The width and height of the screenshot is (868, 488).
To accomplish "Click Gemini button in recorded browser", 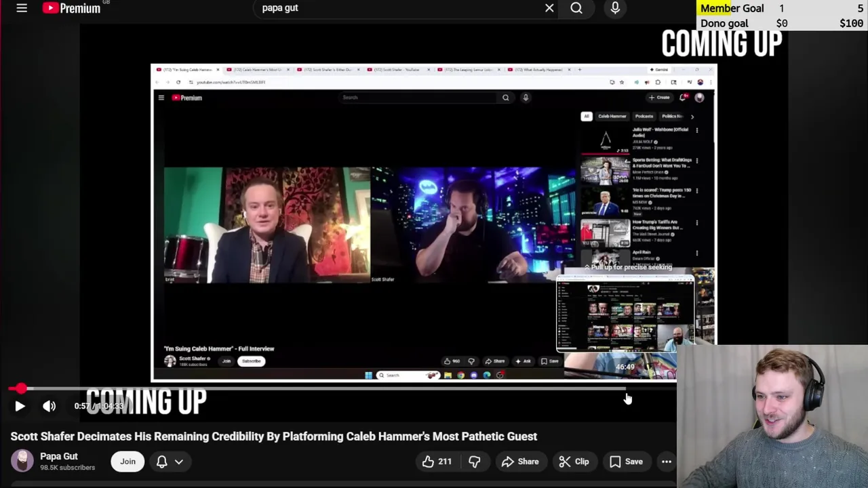I will tap(659, 70).
